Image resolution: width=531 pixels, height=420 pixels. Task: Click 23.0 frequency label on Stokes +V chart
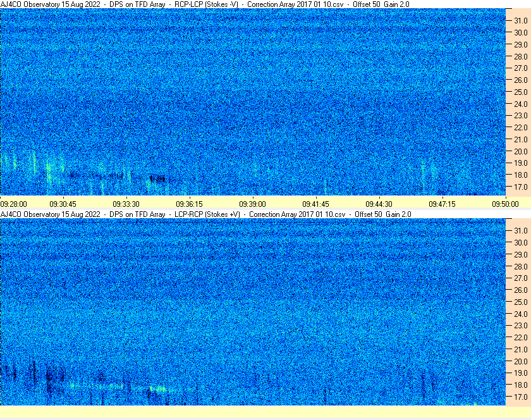[521, 326]
